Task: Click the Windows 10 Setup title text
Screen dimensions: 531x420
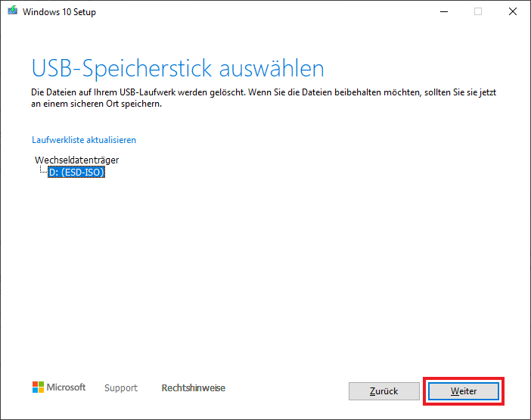Action: pyautogui.click(x=59, y=12)
